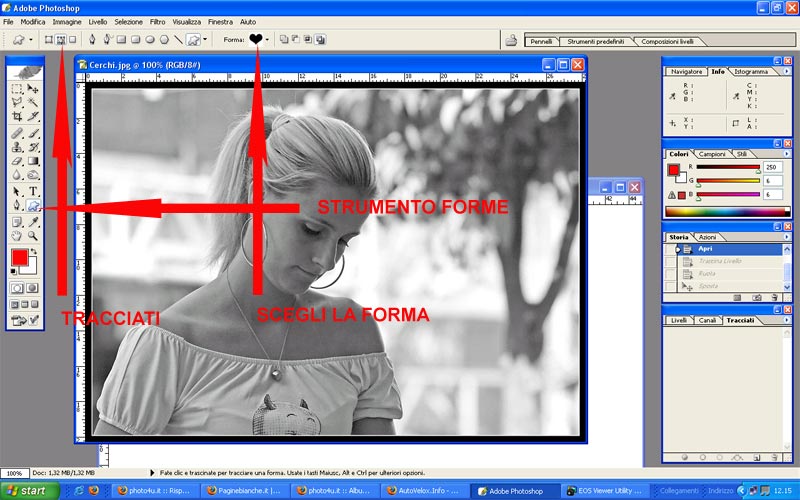Switch to the Livelli tab
800x500 pixels.
679,320
